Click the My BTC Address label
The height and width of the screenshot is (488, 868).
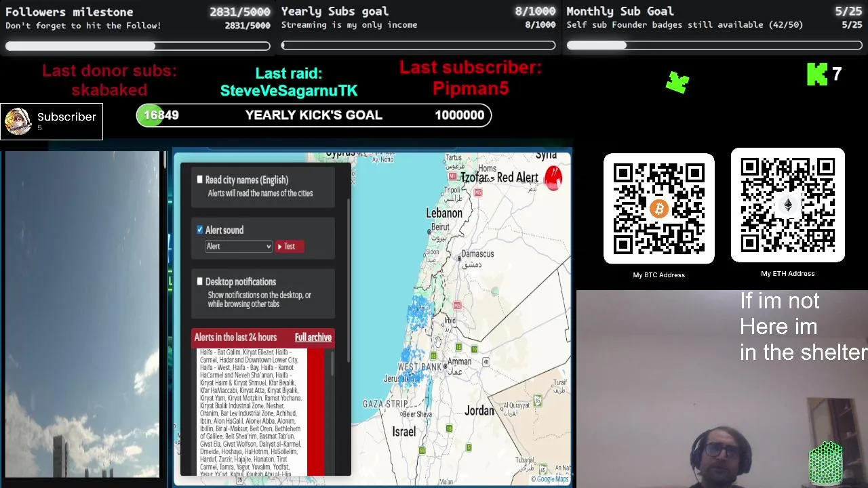pos(659,274)
